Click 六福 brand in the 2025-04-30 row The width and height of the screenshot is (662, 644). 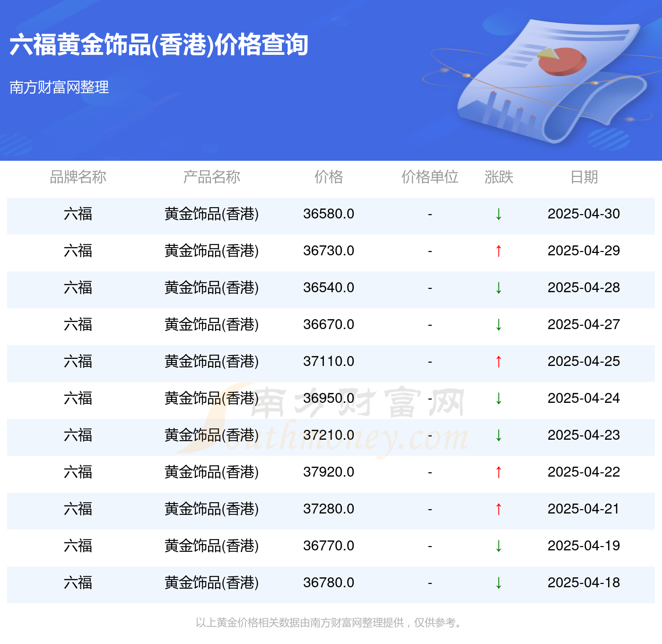[x=78, y=214]
